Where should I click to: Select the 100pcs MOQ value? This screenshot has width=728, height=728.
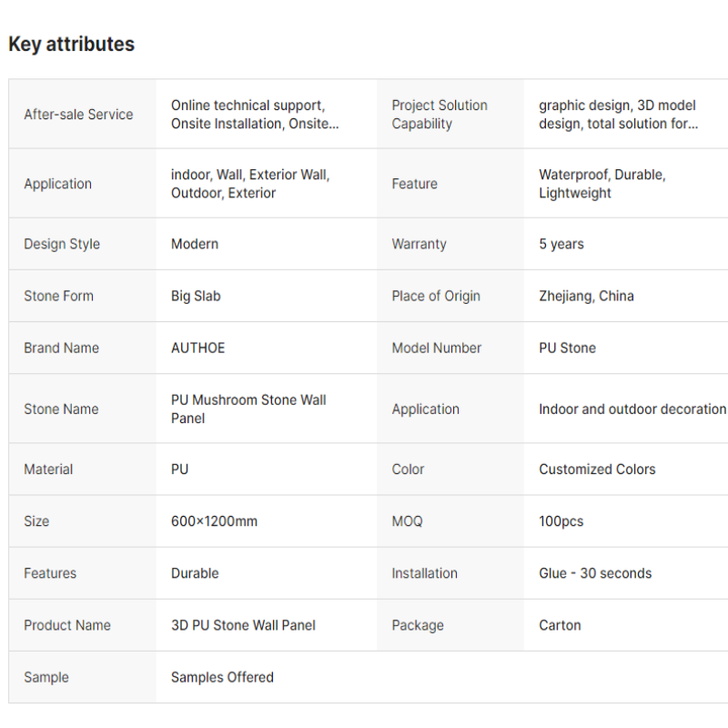click(561, 521)
